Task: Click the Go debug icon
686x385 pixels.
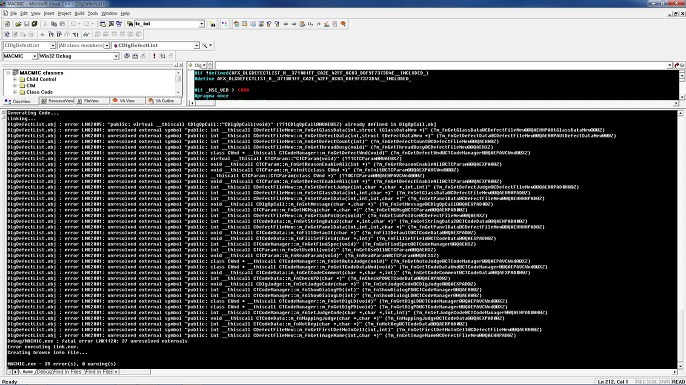Action: tap(162, 56)
